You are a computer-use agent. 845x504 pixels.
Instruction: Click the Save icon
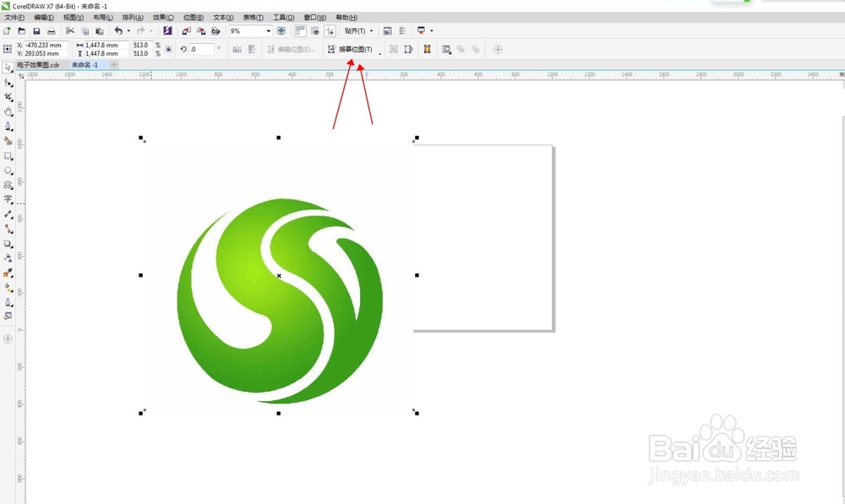(x=36, y=30)
